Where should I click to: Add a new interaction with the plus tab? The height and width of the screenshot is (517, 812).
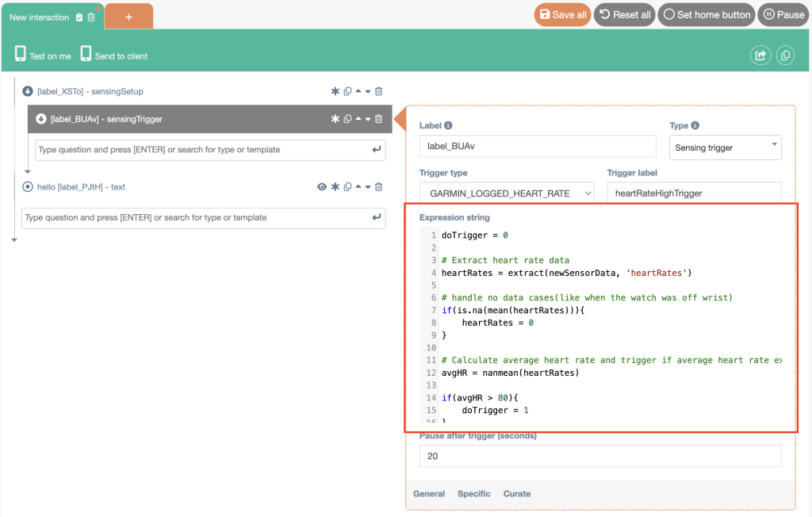(x=128, y=15)
